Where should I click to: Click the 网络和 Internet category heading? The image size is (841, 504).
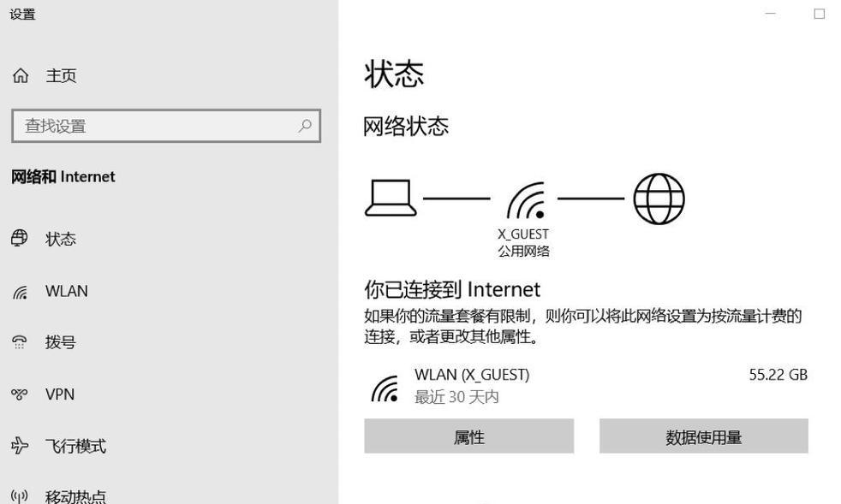[63, 177]
